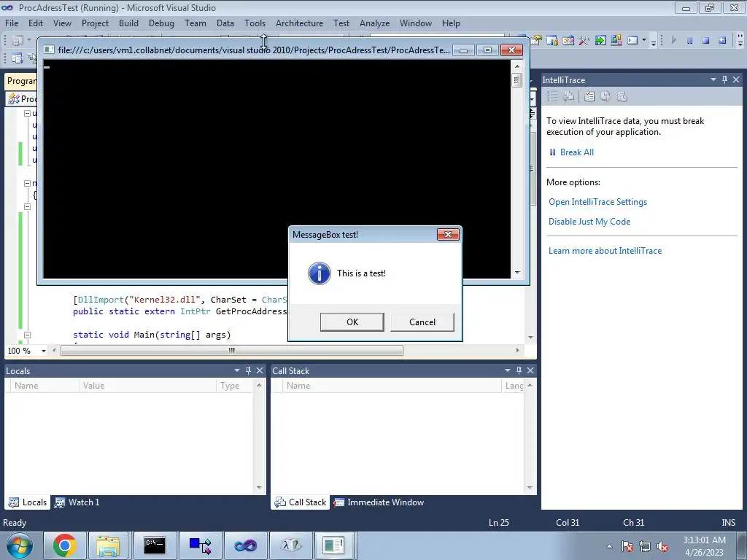Click the grayed Continue play arrow icon
The width and height of the screenshot is (747, 560).
(673, 41)
